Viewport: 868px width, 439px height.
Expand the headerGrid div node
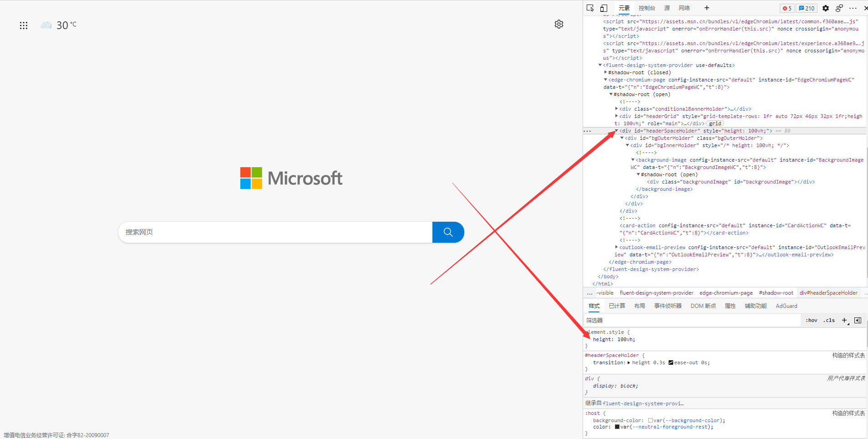(x=617, y=116)
